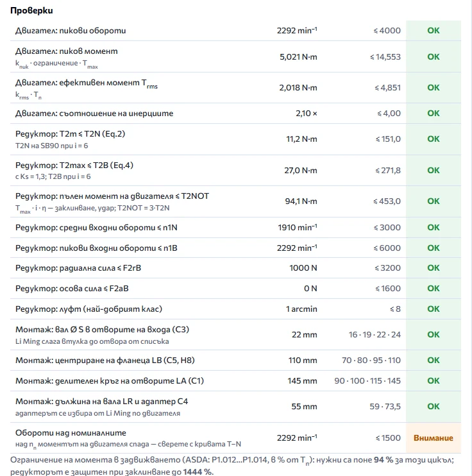The height and width of the screenshot is (476, 472).
Task: Click OK status in the backlash row
Action: point(433,309)
